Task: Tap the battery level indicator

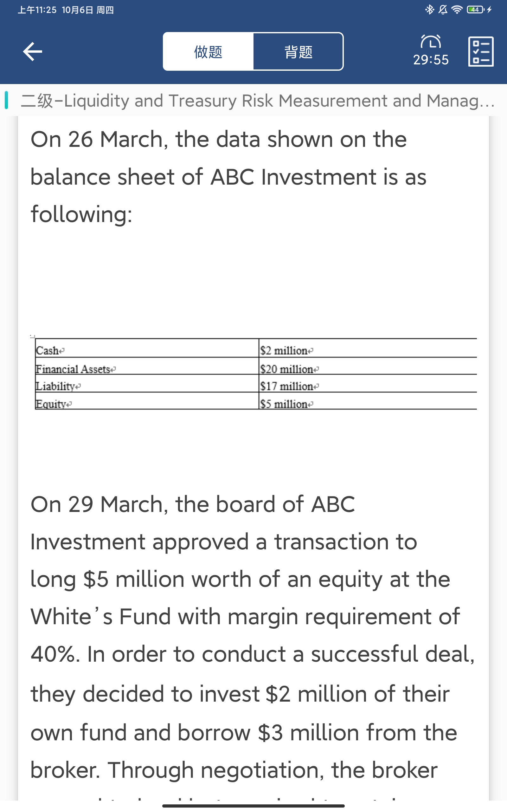Action: 475,10
